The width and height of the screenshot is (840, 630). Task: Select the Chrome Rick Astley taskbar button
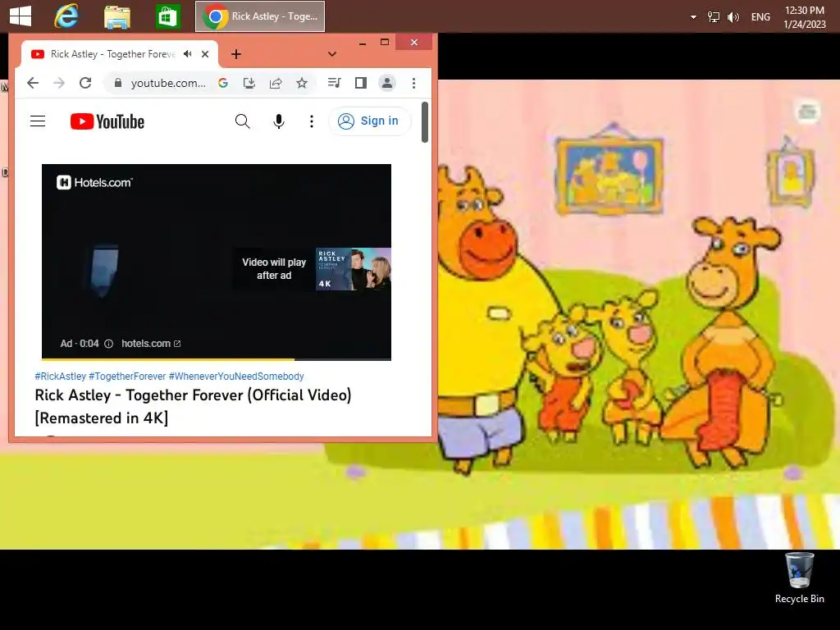[x=260, y=16]
